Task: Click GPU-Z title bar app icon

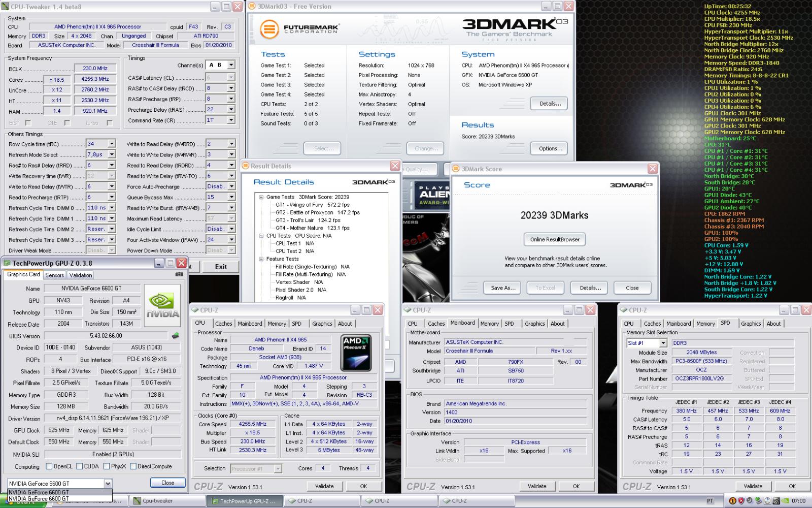Action: 7,263
